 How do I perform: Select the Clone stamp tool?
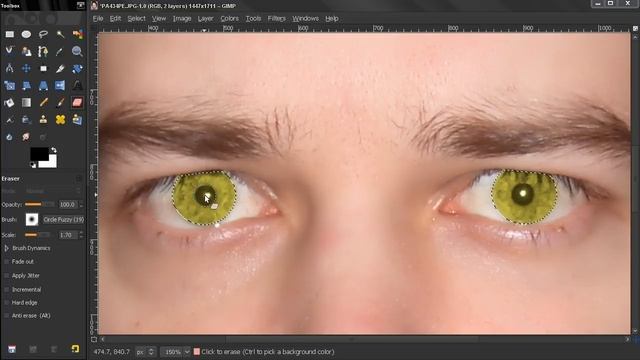click(43, 120)
